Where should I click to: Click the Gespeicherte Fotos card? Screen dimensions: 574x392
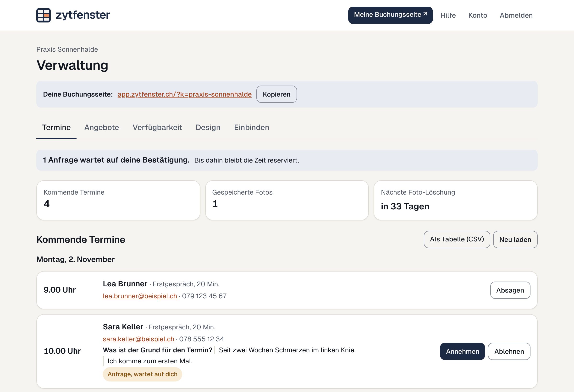point(287,200)
